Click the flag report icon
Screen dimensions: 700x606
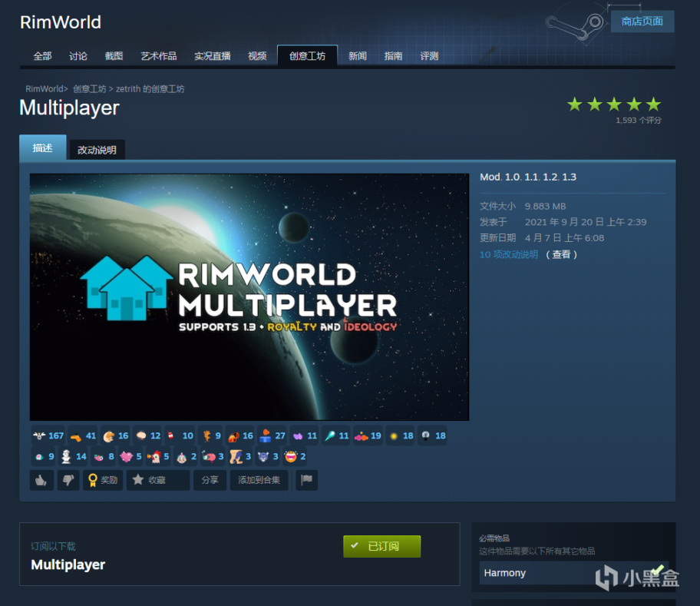pos(307,480)
